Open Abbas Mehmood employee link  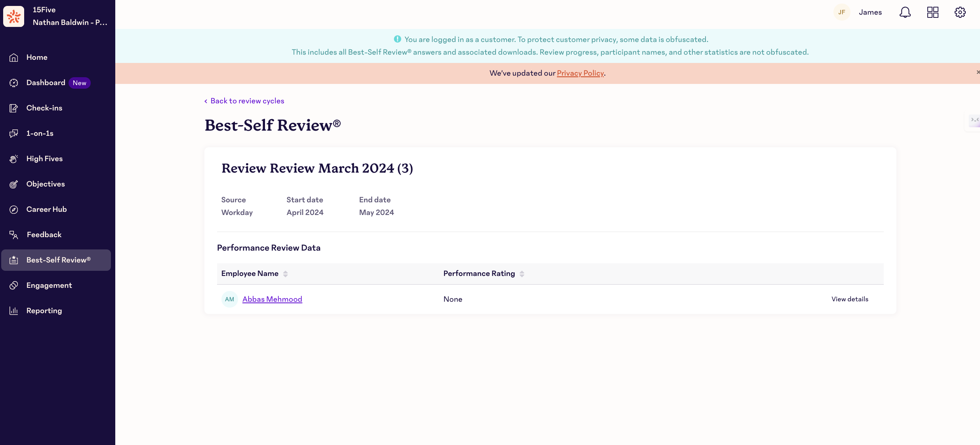[x=272, y=299]
